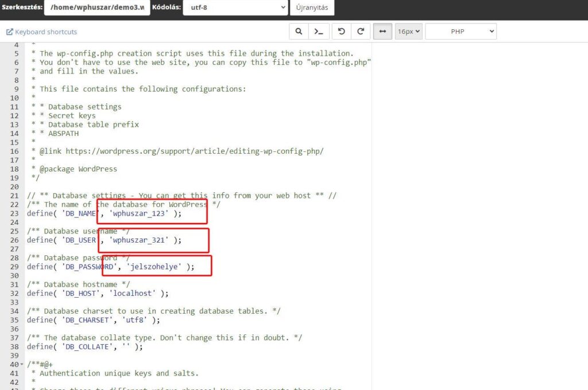This screenshot has width=588, height=390.
Task: Open the search tool in the editor toolbar
Action: [299, 32]
